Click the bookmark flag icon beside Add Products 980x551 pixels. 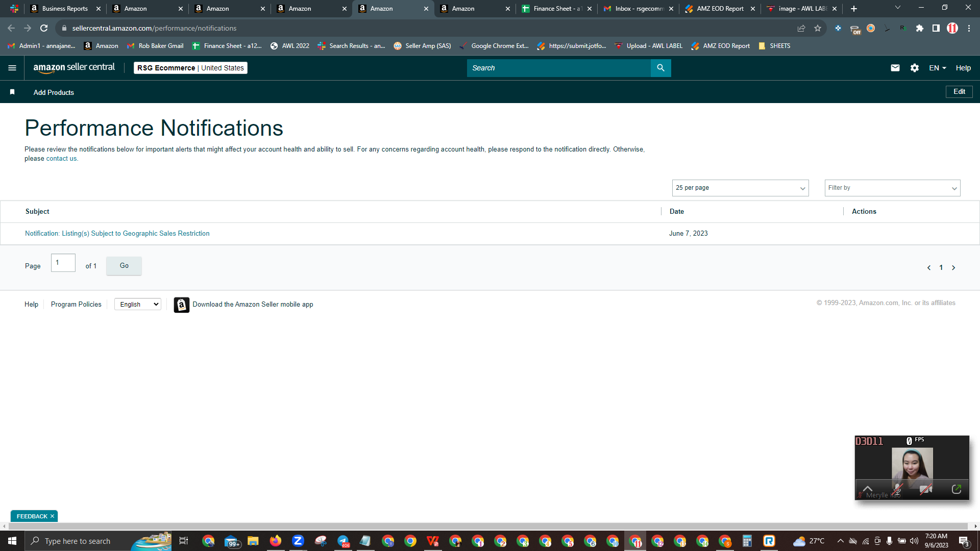pos(12,92)
